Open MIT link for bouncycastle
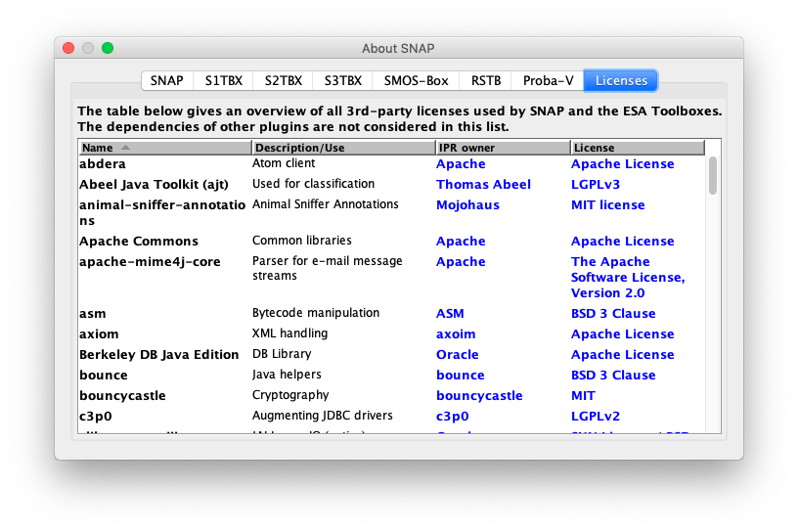Viewport: 798px width, 532px height. coord(583,395)
